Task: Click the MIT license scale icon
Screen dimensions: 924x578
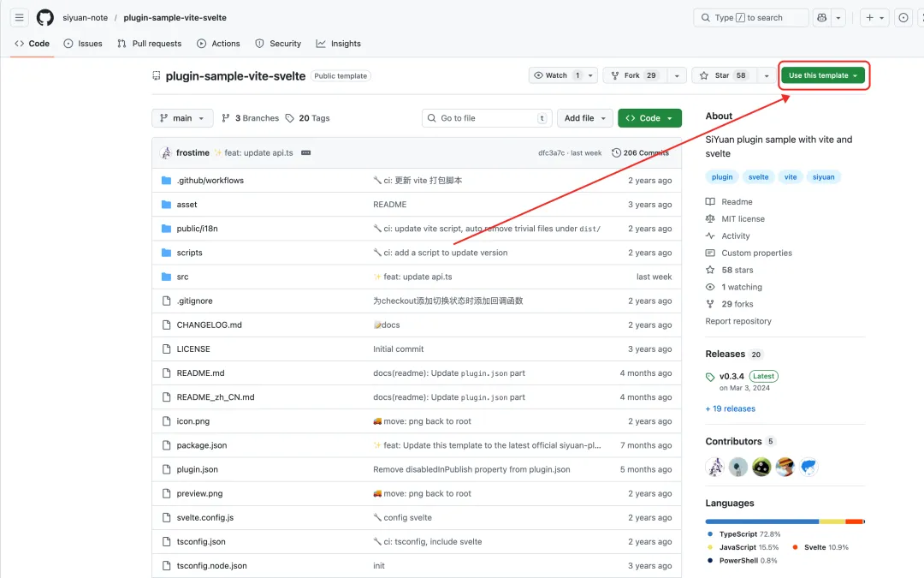Action: (710, 219)
